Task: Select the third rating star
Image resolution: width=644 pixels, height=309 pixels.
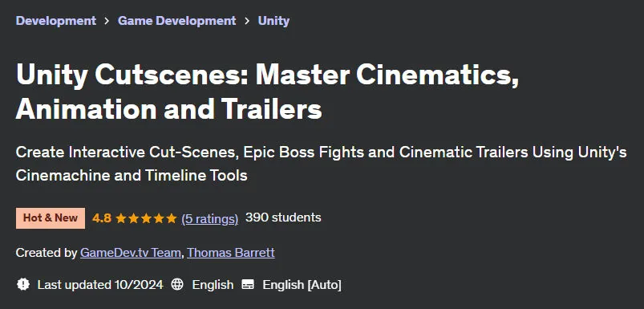Action: (146, 218)
